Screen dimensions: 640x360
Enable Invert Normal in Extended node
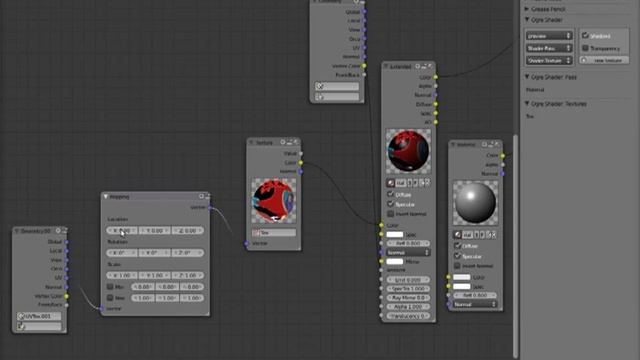[391, 213]
